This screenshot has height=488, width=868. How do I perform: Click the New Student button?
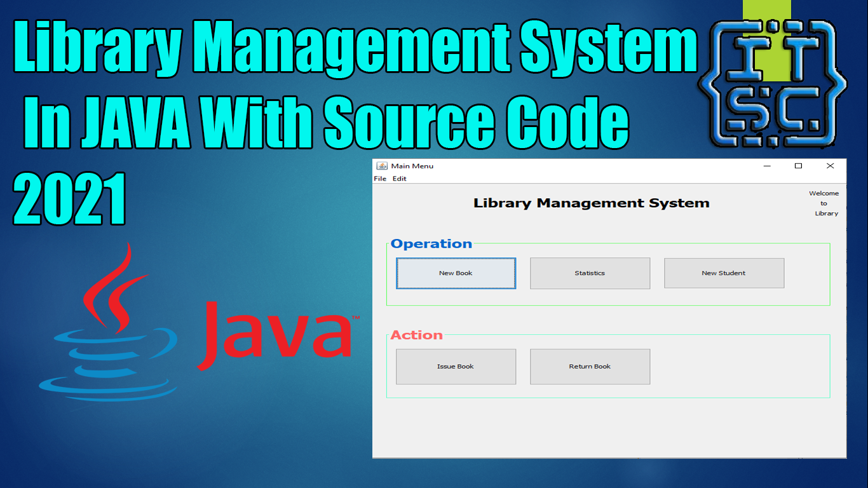click(724, 273)
